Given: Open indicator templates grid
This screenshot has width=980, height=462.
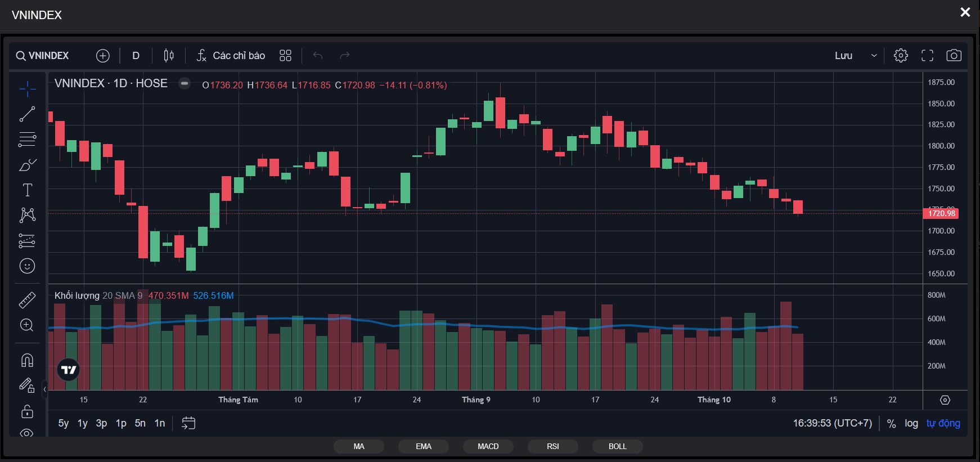Looking at the screenshot, I should tap(286, 56).
